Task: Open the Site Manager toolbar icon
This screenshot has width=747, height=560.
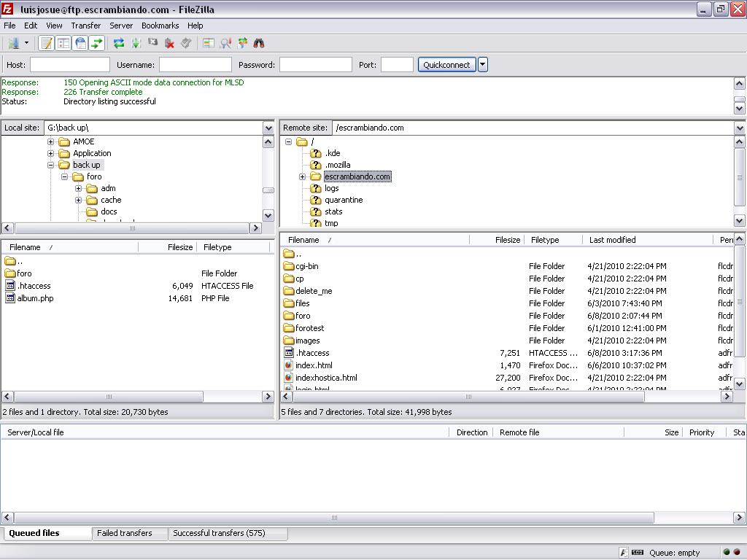Action: tap(13, 43)
